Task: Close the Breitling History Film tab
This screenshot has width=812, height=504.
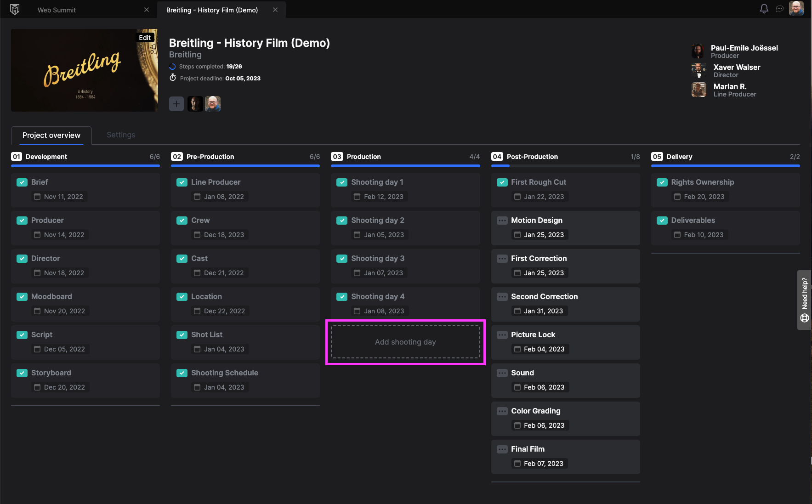Action: (x=275, y=10)
